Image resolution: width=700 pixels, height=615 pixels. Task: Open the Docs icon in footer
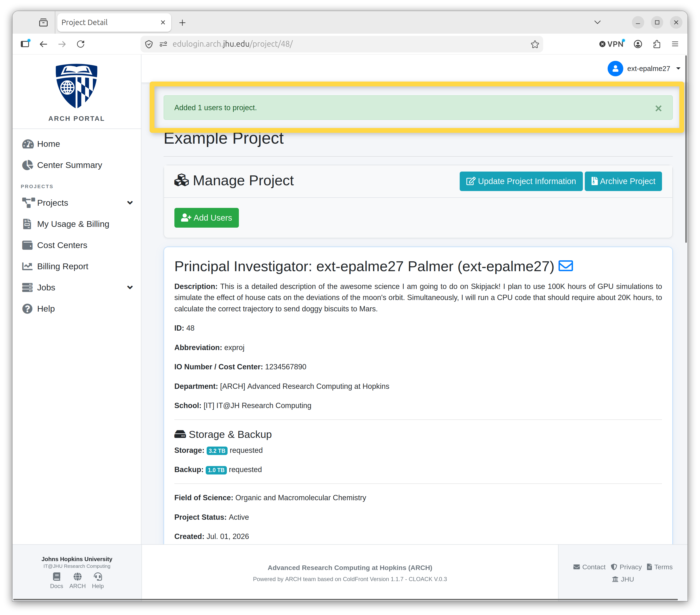click(57, 577)
